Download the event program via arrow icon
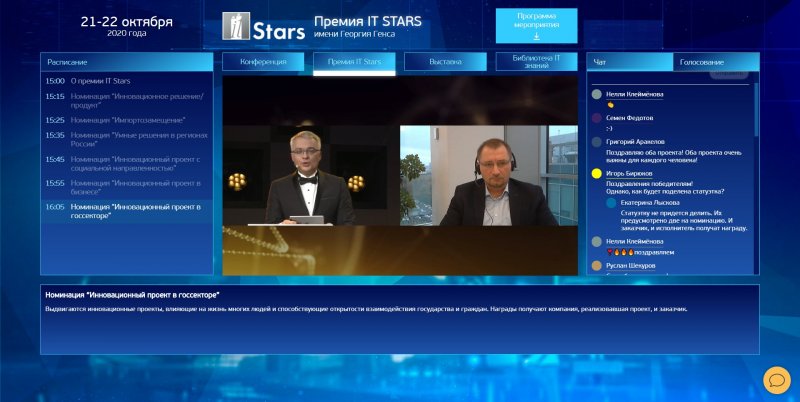The height and width of the screenshot is (402, 800). click(537, 37)
